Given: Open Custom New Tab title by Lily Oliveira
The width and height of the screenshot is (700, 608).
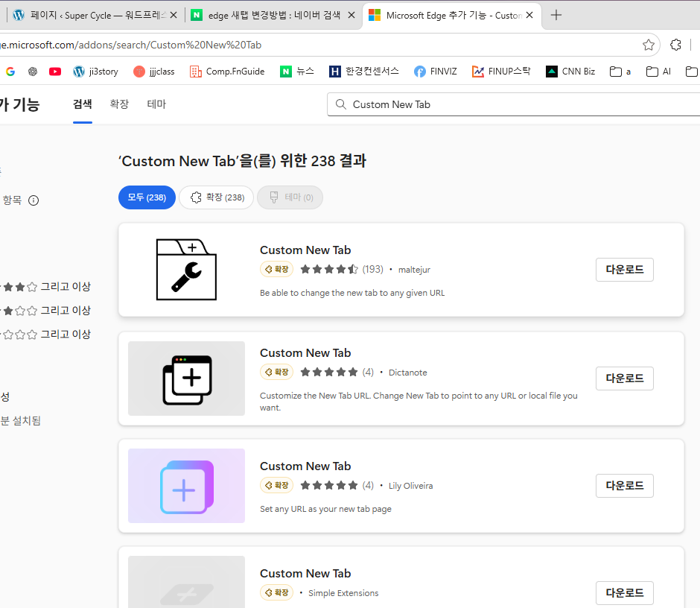Looking at the screenshot, I should pyautogui.click(x=305, y=466).
